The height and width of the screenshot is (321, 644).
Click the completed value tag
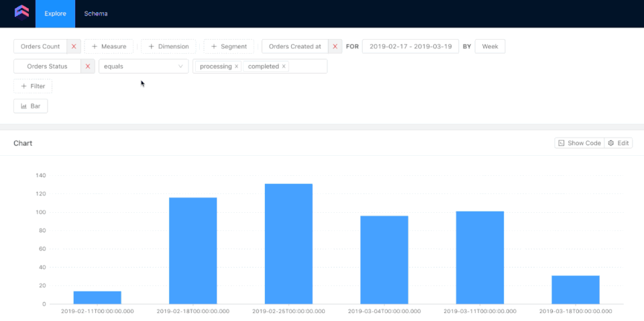point(263,66)
